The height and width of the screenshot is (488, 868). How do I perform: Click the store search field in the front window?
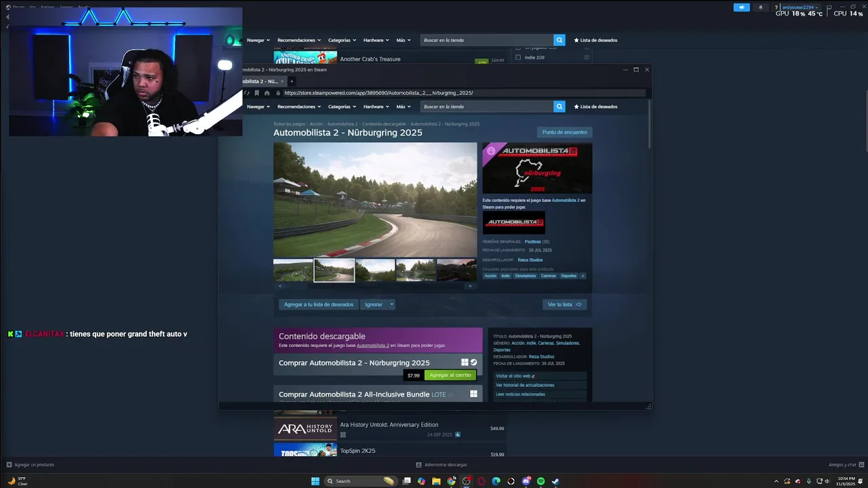487,106
